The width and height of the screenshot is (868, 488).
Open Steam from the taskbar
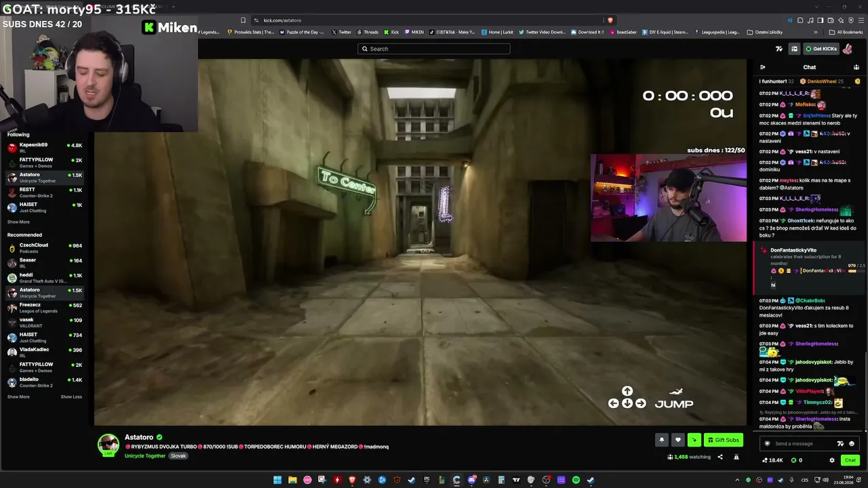(412, 480)
